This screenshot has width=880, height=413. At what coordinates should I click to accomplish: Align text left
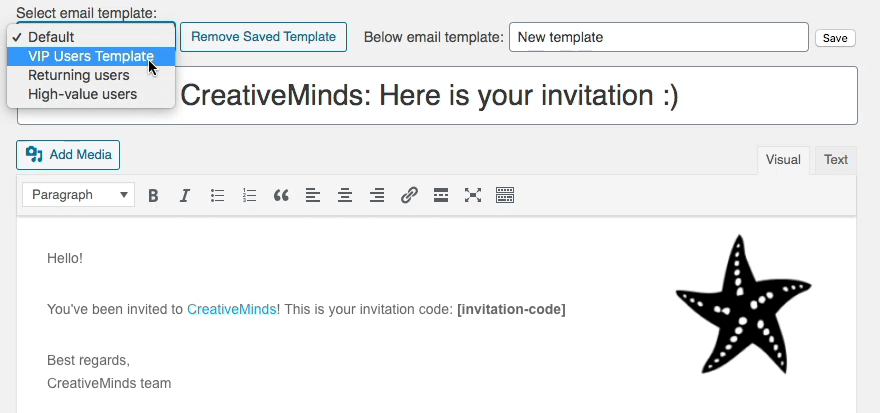pos(313,196)
